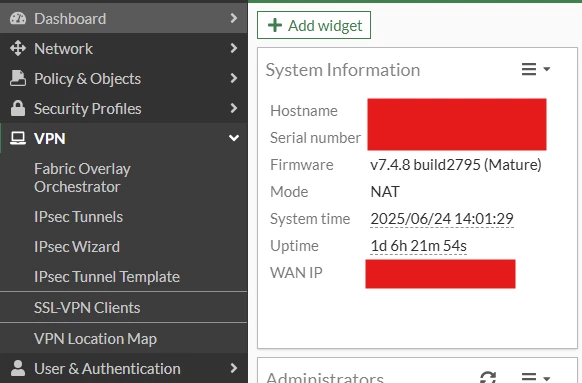The width and height of the screenshot is (582, 383).
Task: Go to IPsec Tunnels
Action: click(x=123, y=217)
